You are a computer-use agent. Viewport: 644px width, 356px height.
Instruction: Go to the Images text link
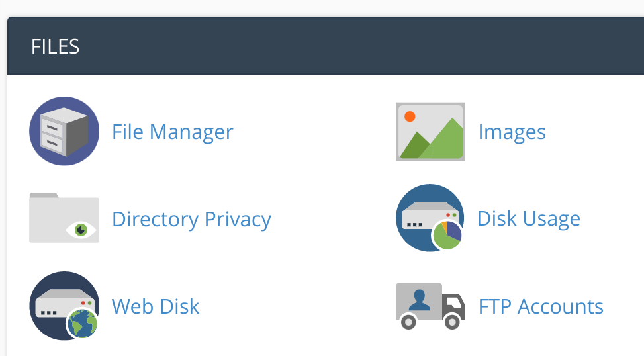(x=512, y=132)
